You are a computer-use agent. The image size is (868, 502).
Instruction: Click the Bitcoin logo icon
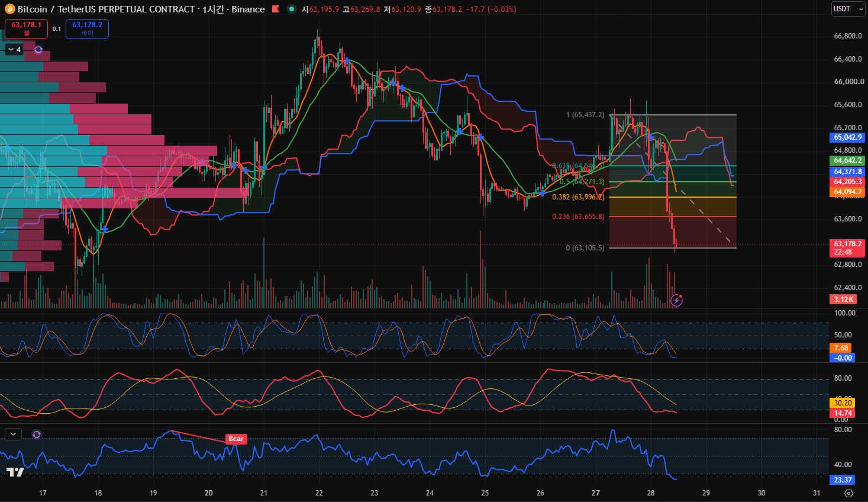[9, 9]
